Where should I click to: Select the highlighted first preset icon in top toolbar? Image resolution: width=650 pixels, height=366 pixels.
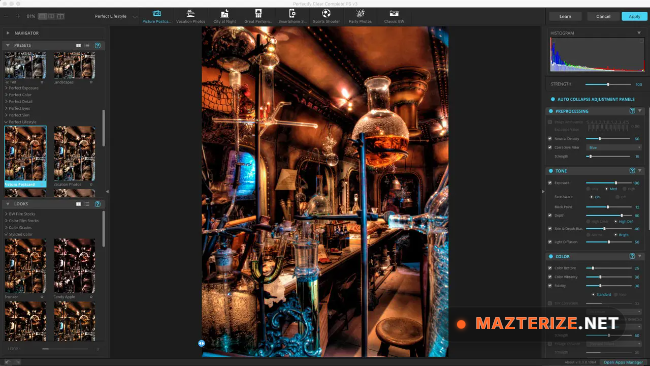tap(157, 14)
